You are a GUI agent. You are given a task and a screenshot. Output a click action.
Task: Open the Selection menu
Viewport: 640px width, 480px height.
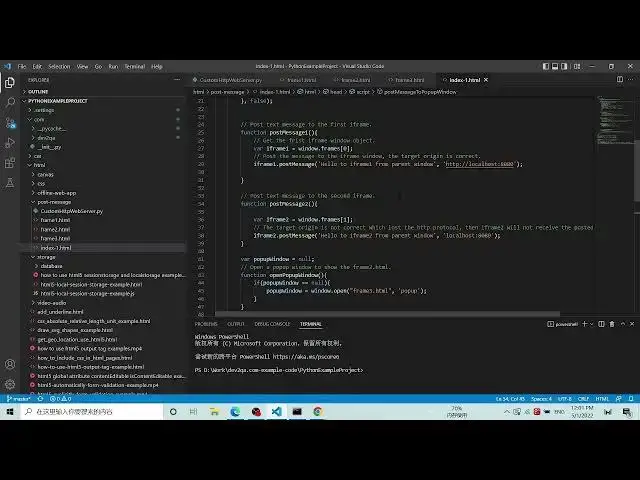(59, 66)
